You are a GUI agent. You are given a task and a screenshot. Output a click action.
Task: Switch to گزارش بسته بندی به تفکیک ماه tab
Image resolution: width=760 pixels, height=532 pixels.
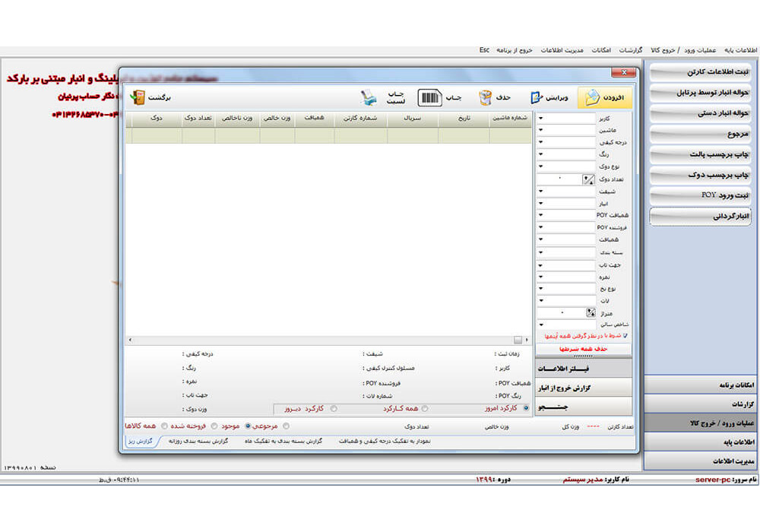click(283, 442)
